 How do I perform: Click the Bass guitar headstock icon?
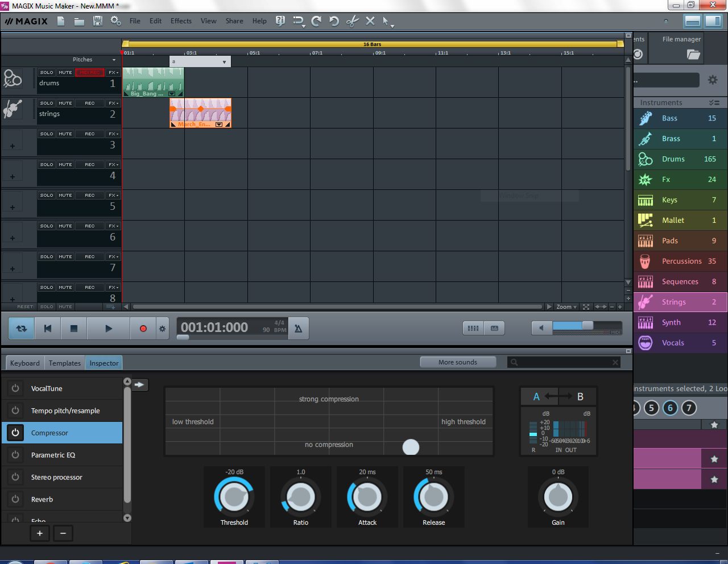coord(646,118)
